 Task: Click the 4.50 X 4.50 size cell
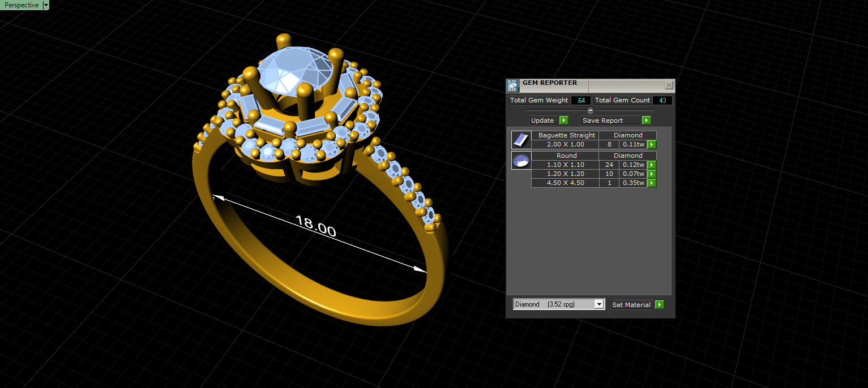point(565,183)
